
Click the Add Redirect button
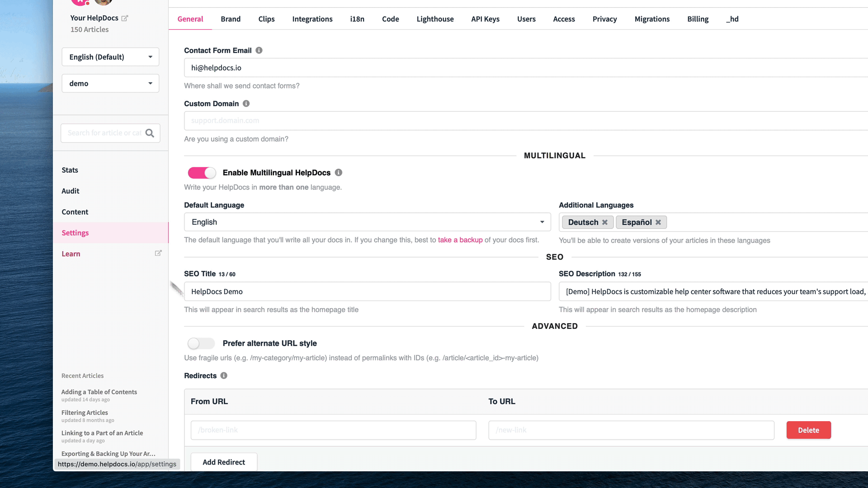(224, 462)
